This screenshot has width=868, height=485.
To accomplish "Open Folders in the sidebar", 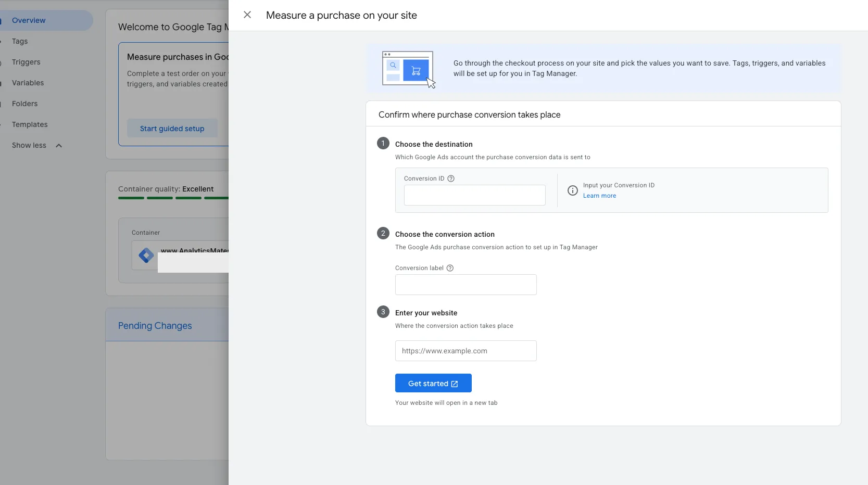I will tap(24, 104).
